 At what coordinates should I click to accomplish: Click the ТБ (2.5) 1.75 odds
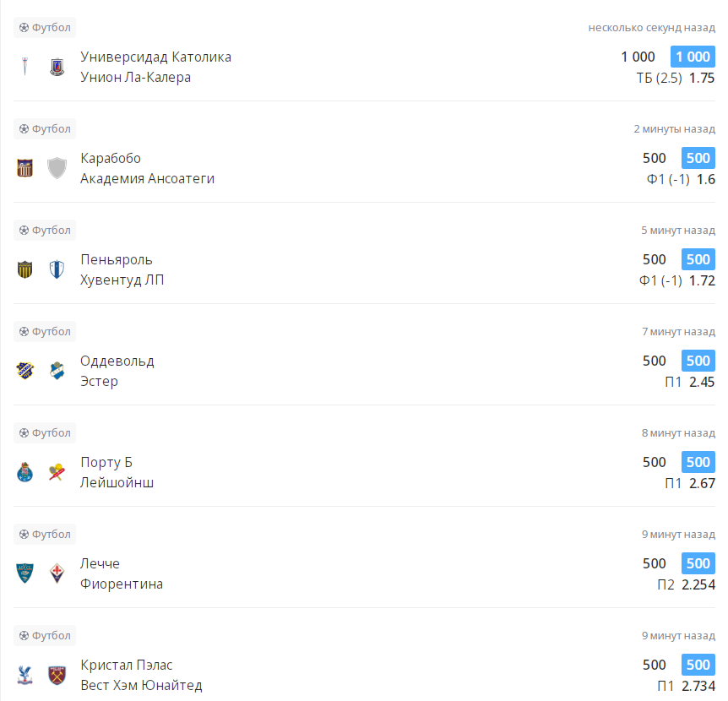coord(675,78)
